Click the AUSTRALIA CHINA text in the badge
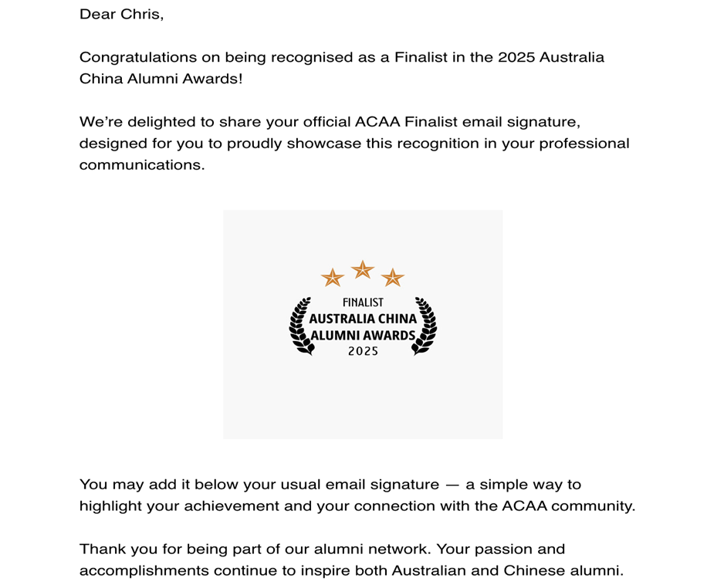724x588 pixels. tap(363, 319)
